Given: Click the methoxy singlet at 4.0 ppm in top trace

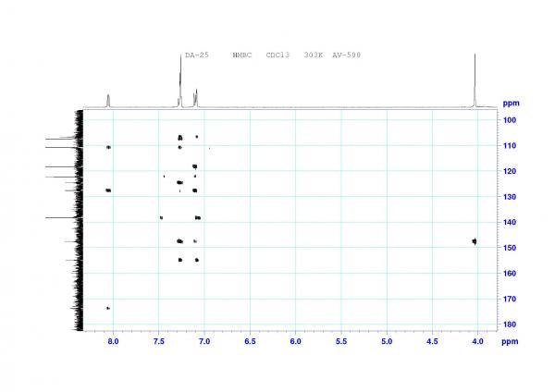Looking at the screenshot, I should [475, 80].
